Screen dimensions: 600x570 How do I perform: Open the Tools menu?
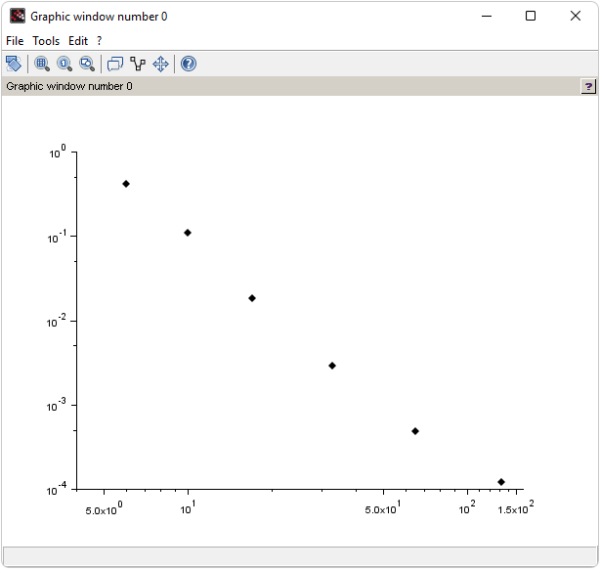(x=46, y=41)
